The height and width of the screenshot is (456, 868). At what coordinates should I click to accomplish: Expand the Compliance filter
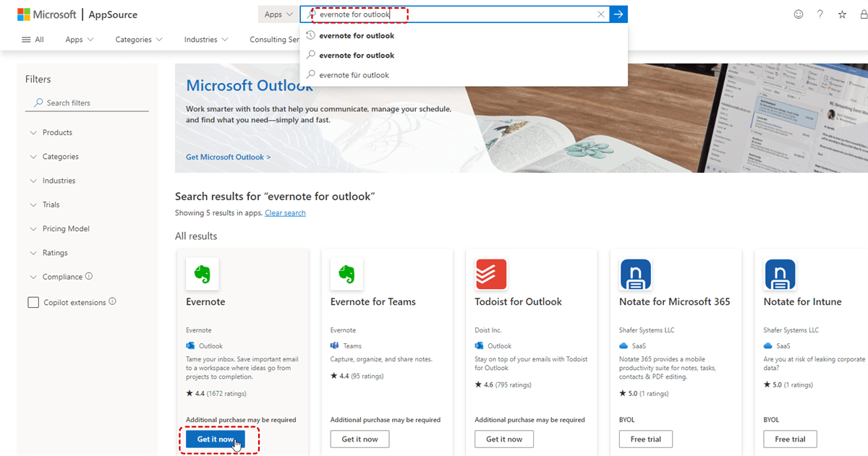pos(56,277)
